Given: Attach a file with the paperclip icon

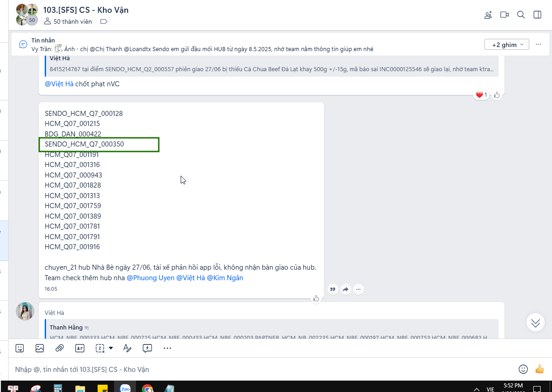Looking at the screenshot, I should click(x=59, y=348).
